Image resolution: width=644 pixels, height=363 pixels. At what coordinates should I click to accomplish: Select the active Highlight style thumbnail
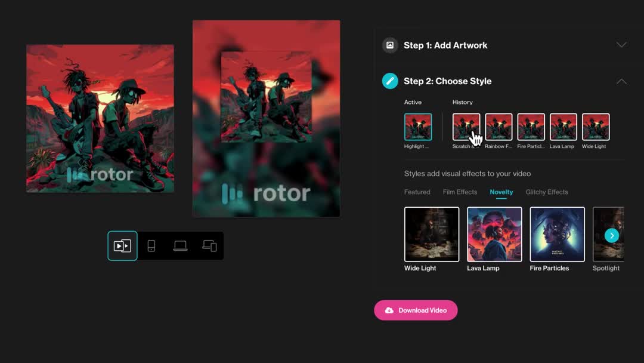click(418, 127)
